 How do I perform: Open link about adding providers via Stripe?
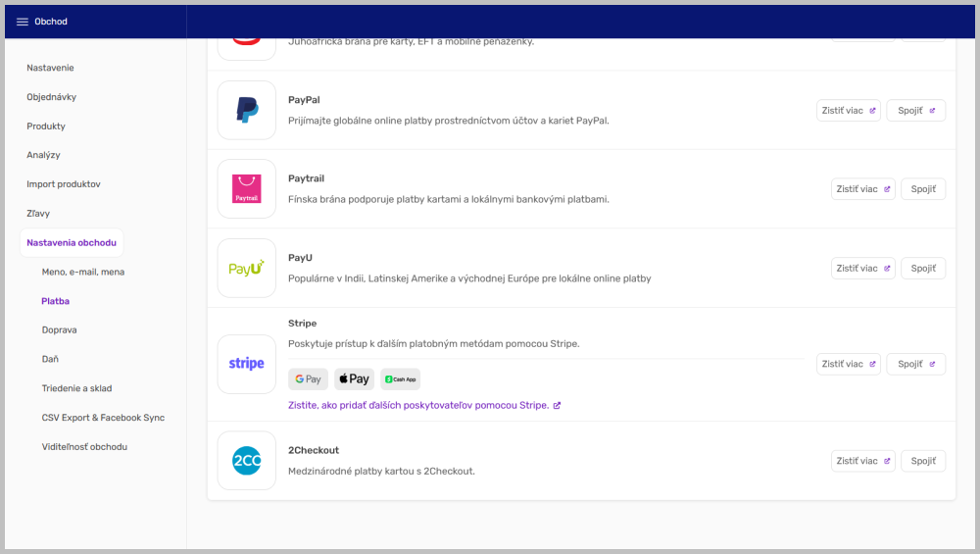424,405
